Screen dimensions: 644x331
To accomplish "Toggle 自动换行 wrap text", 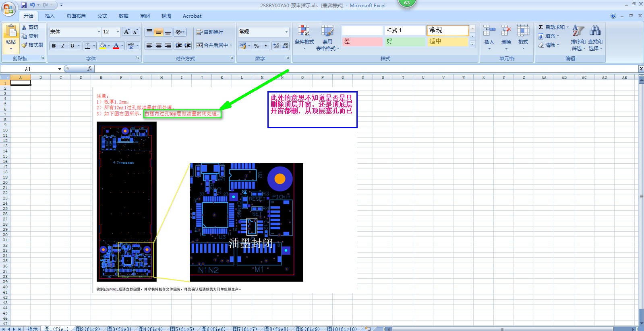I will (209, 32).
